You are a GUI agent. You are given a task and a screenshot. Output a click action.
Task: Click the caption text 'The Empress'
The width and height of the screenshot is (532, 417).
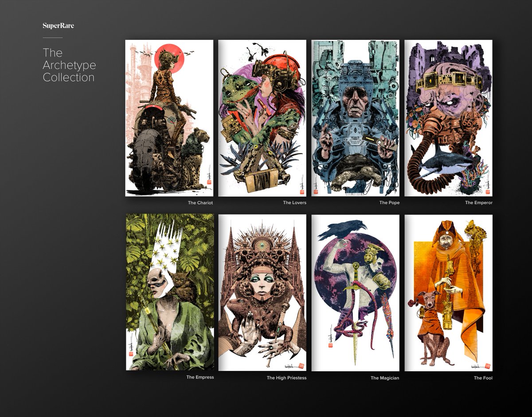pyautogui.click(x=200, y=377)
